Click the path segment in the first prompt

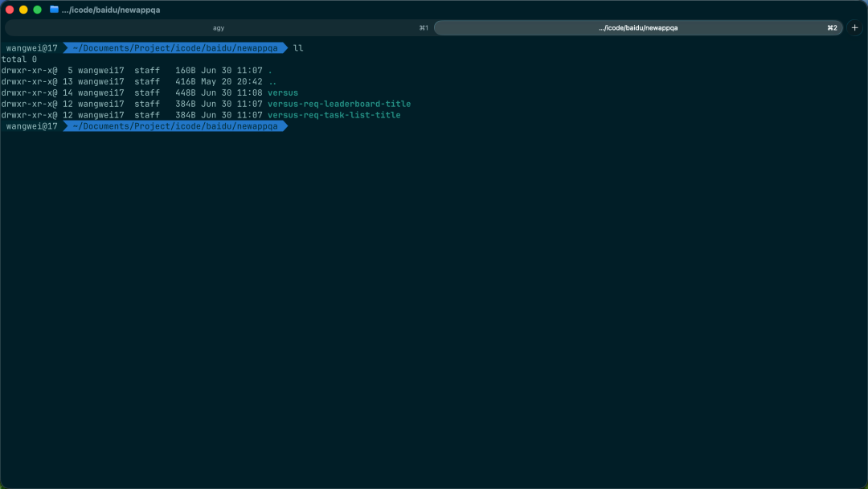tap(175, 48)
